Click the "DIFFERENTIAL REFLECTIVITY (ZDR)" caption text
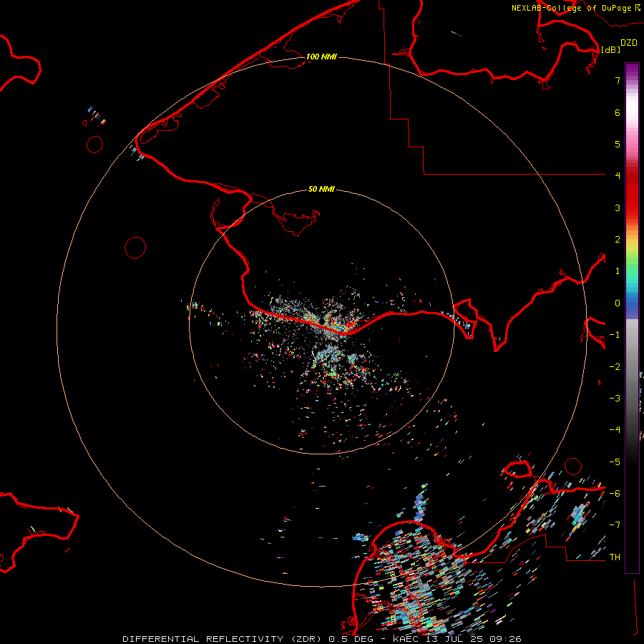 [223, 639]
